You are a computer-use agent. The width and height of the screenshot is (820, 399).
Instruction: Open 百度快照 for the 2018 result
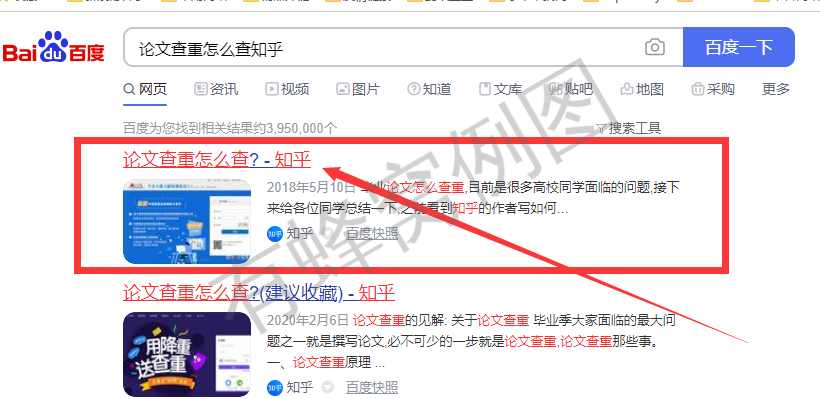tap(372, 233)
